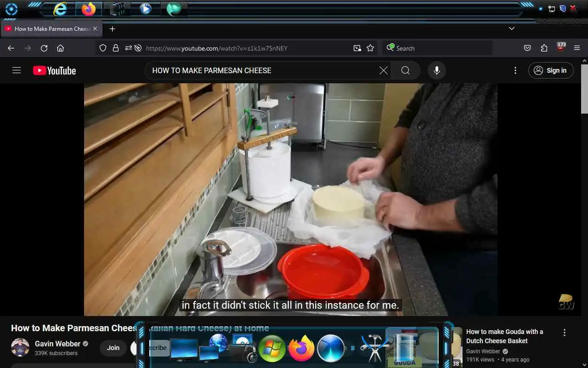Open tracking protection shield in address bar
Image resolution: width=588 pixels, height=368 pixels.
103,48
